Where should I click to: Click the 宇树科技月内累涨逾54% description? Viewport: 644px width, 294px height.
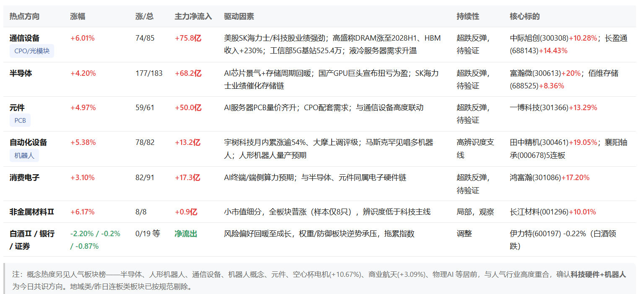tap(329, 149)
